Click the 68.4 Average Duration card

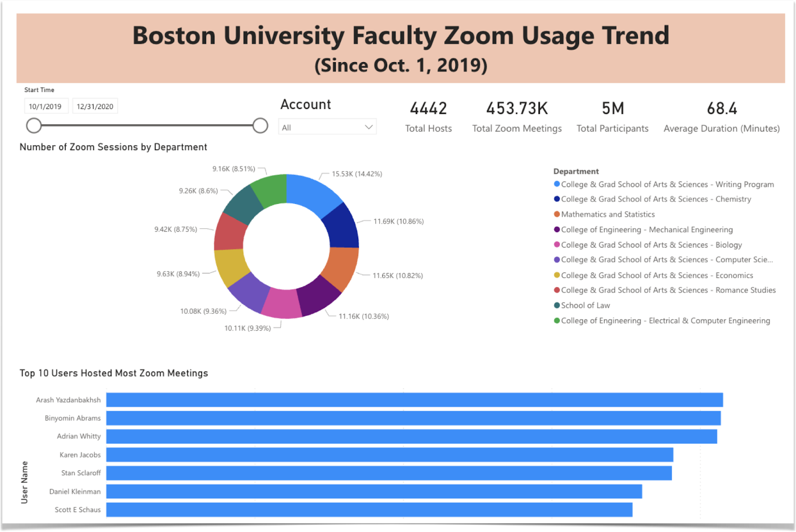tap(721, 117)
